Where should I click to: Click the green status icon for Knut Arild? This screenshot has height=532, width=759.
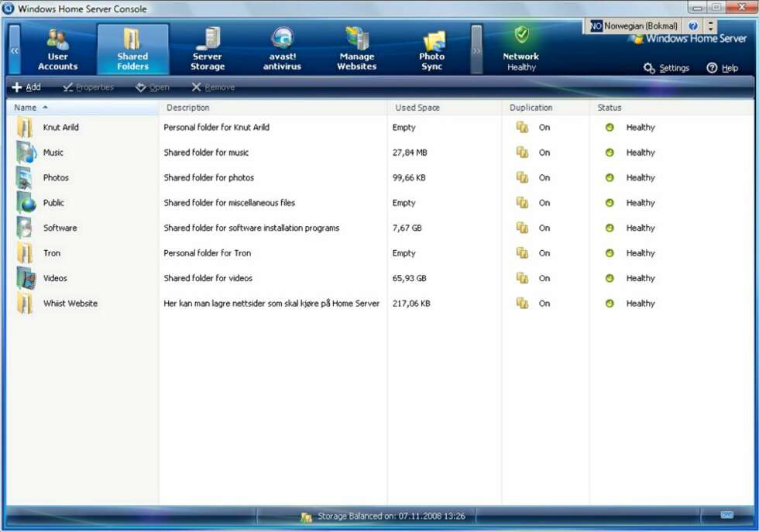tap(610, 127)
